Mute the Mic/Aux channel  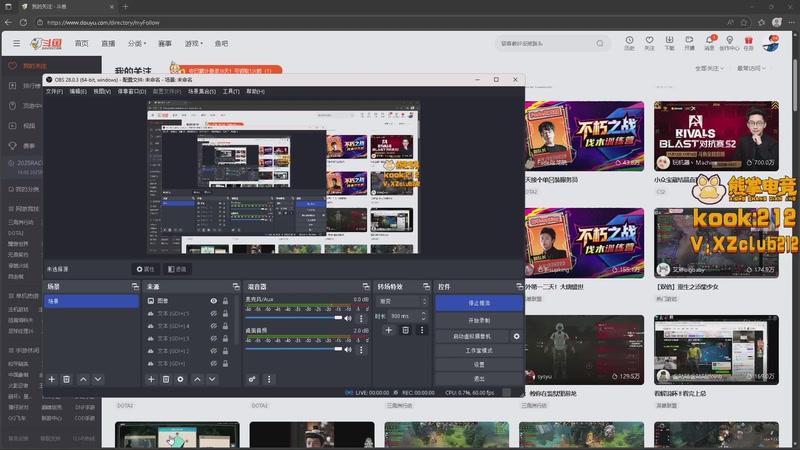348,318
